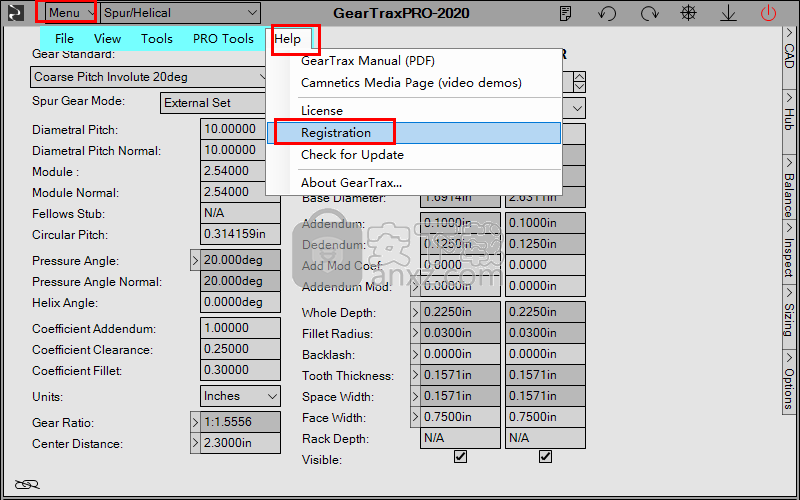Expand the Space Width arrow
This screenshot has width=800, height=500.
(415, 396)
